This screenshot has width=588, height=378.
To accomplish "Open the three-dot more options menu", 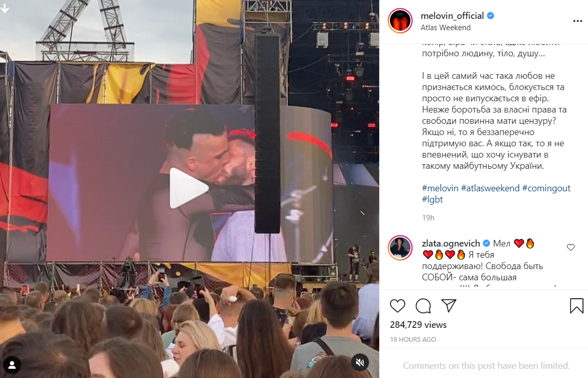I will pos(577,21).
